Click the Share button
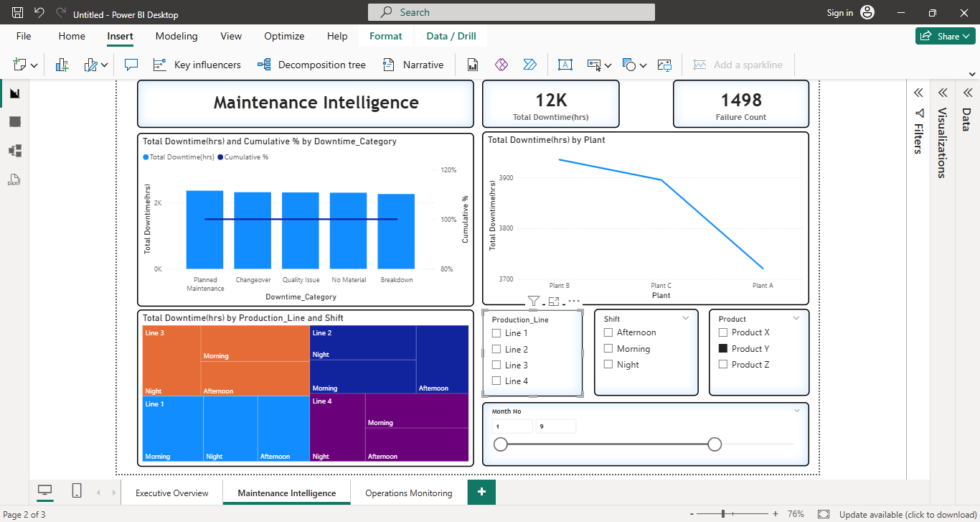 coord(945,36)
